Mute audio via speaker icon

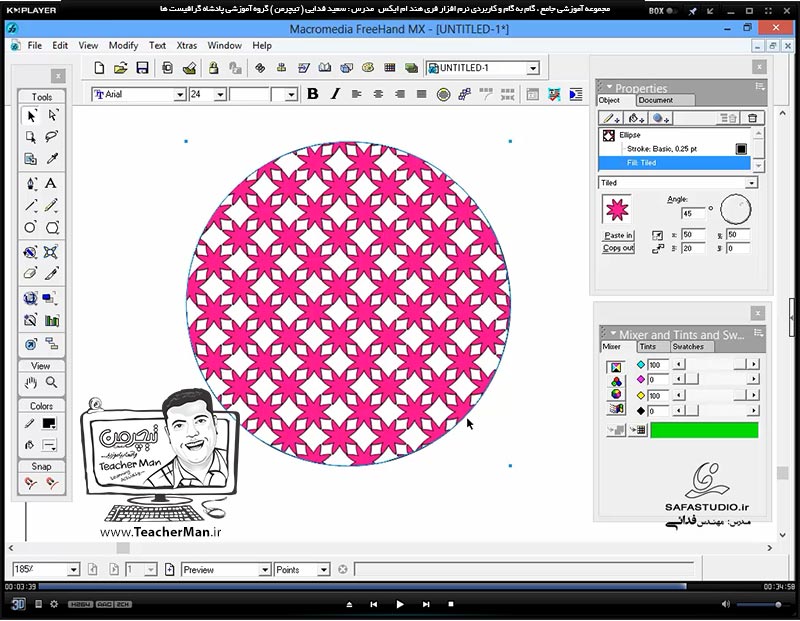click(726, 604)
